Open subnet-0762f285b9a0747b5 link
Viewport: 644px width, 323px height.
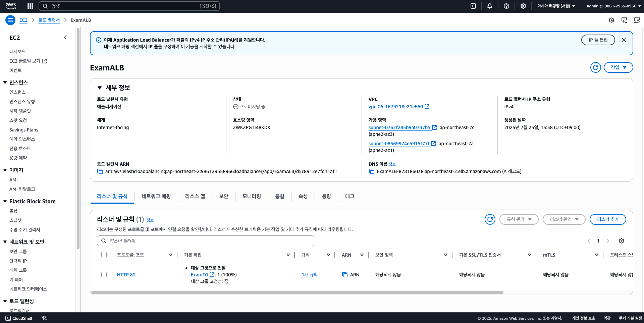399,127
